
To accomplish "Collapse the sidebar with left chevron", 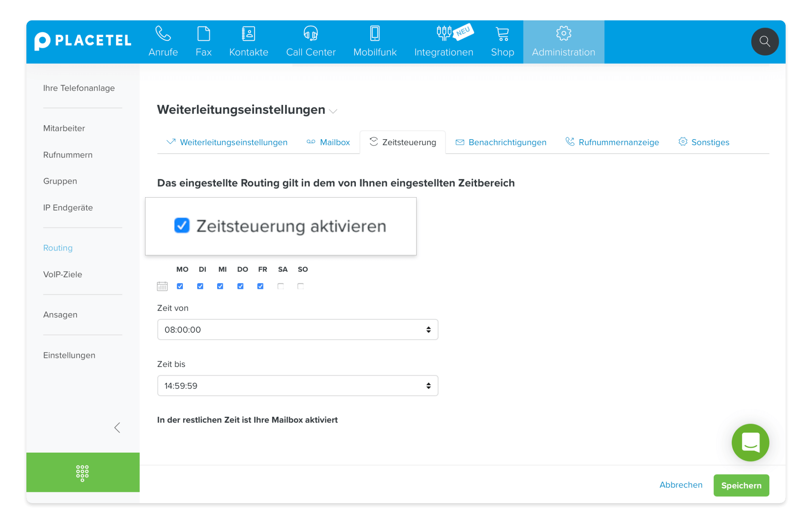I will point(117,427).
